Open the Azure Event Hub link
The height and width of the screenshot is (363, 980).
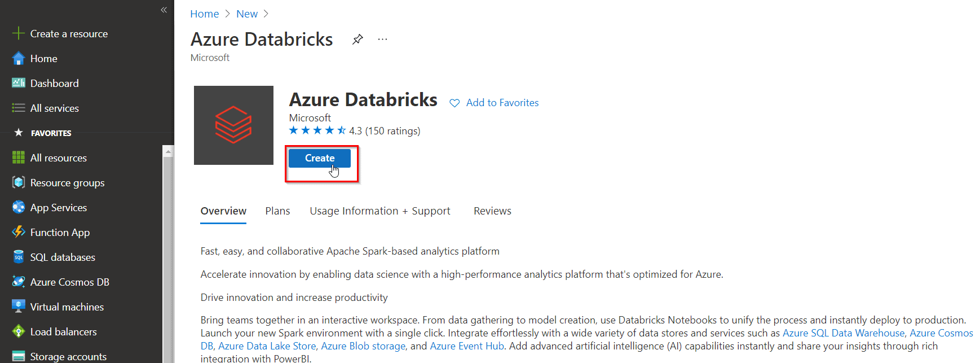click(466, 345)
